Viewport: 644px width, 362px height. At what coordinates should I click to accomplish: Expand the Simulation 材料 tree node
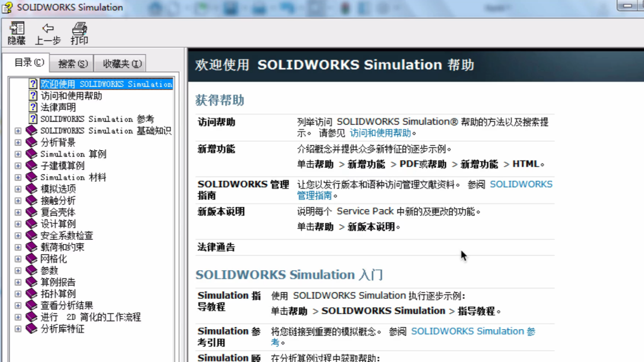click(18, 178)
